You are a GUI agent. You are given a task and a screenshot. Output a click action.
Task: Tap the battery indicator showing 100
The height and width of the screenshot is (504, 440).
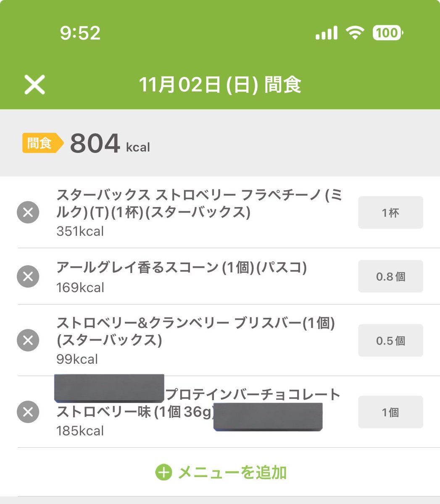pos(387,33)
